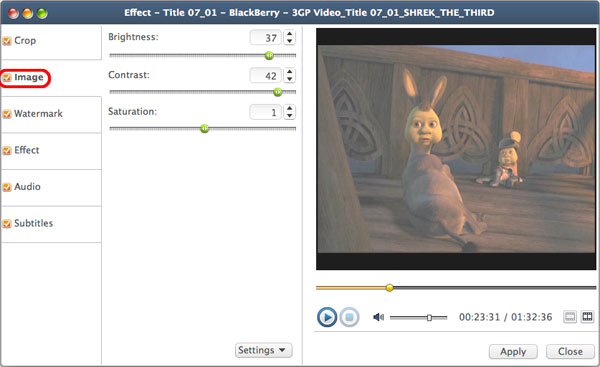The width and height of the screenshot is (600, 367).
Task: Click the Saturation value field
Action: tap(266, 112)
